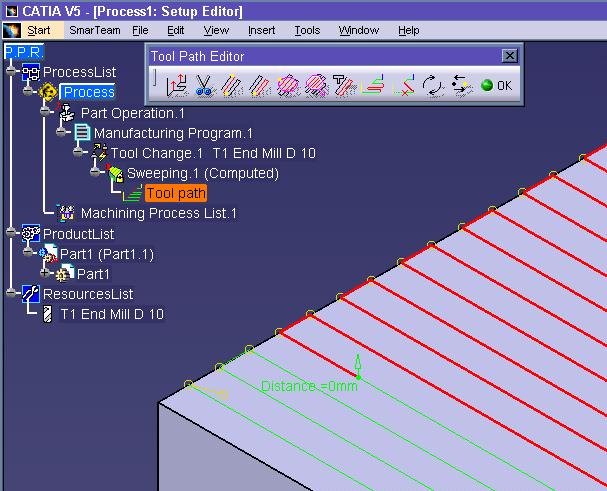Click the 'Distance =0mm' label in viewport

click(309, 386)
